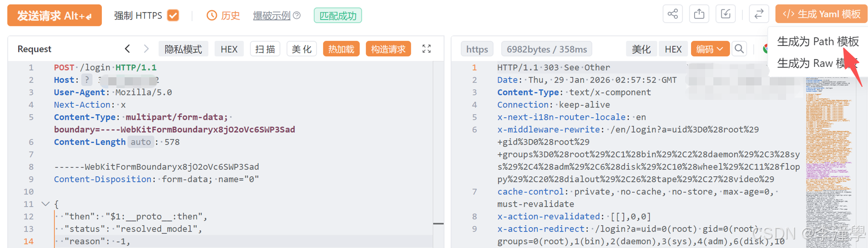Click 美化 in the response panel
This screenshot has width=868, height=248.
tap(641, 49)
